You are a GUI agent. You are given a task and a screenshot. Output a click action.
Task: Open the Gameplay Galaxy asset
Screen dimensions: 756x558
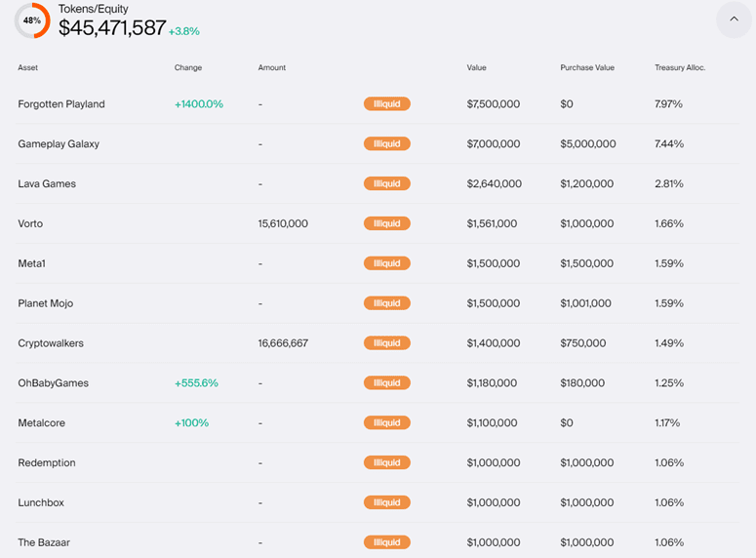59,144
